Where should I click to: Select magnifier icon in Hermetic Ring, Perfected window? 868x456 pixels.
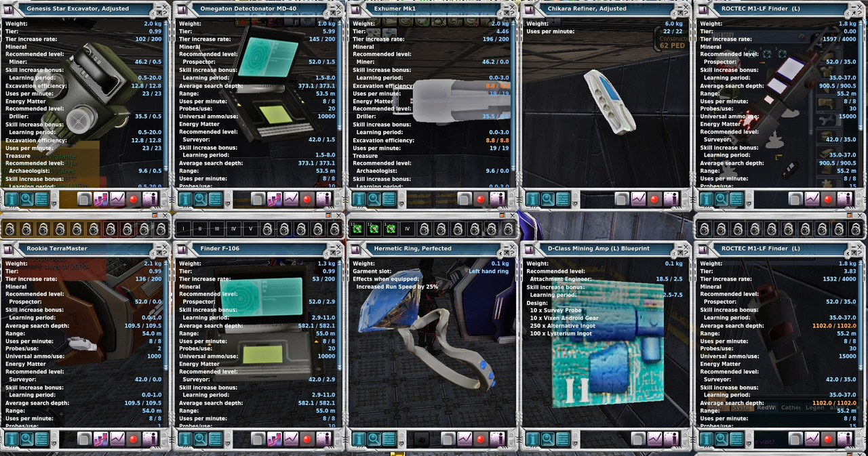tap(374, 439)
